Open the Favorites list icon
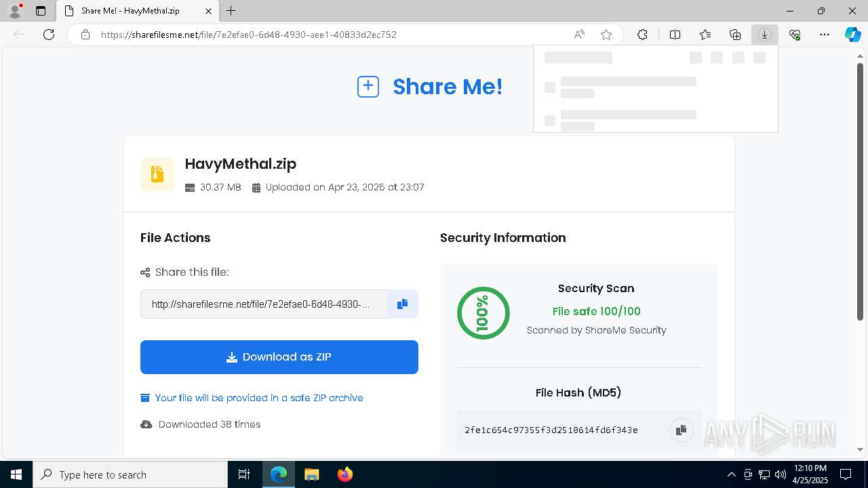 coord(705,35)
